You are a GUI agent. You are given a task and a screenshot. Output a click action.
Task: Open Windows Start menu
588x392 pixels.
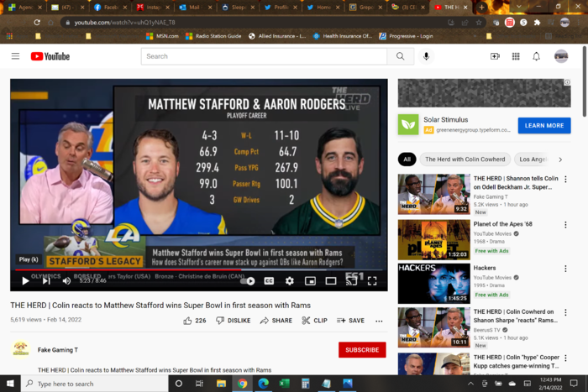pyautogui.click(x=10, y=384)
